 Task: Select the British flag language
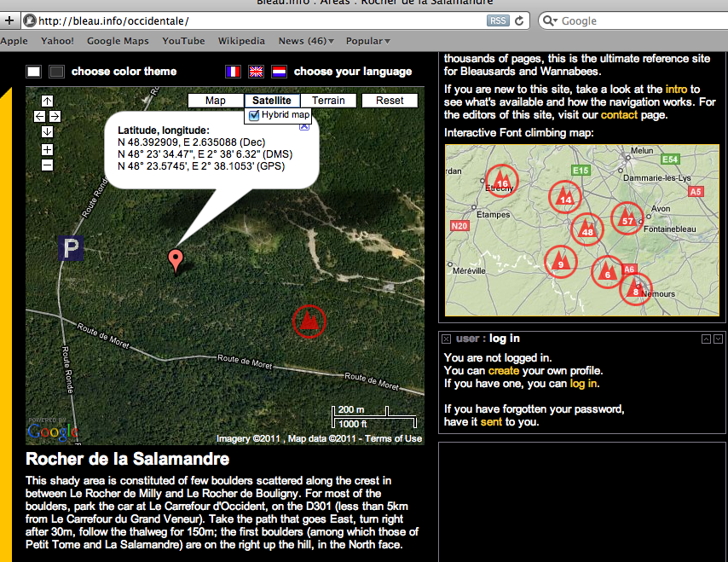point(256,72)
